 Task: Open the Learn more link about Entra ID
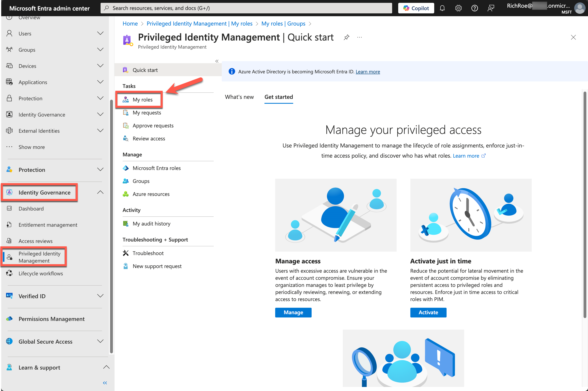(368, 72)
